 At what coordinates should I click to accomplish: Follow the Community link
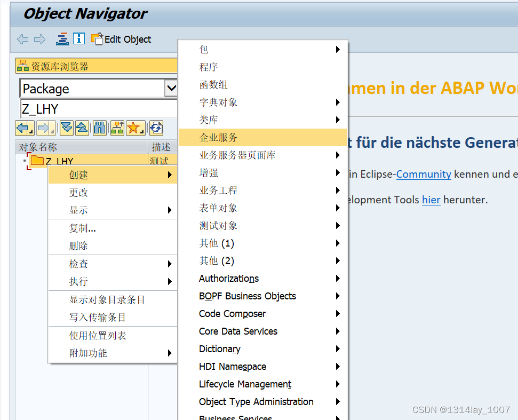pos(424,174)
